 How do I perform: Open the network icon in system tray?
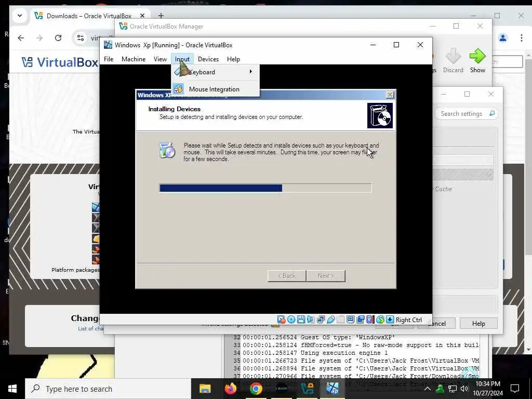tap(453, 389)
